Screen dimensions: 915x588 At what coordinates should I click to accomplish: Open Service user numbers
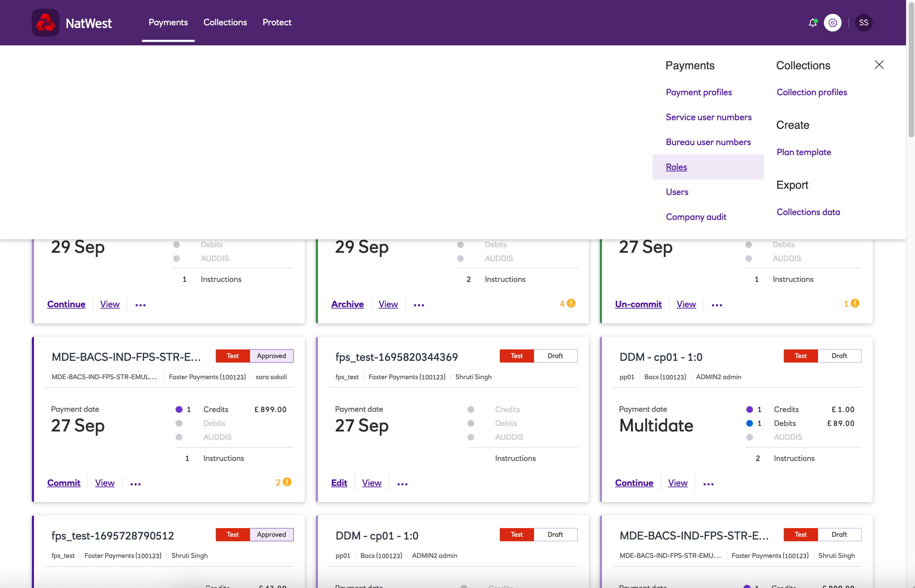point(709,117)
